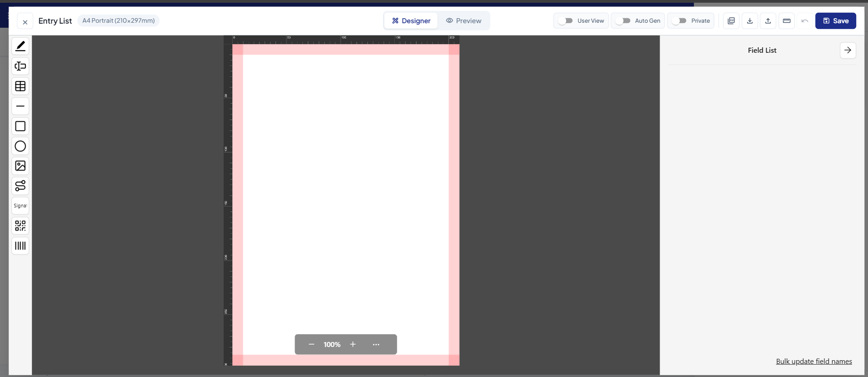
Task: Click the A4 Portrait page size badge
Action: pyautogui.click(x=118, y=21)
